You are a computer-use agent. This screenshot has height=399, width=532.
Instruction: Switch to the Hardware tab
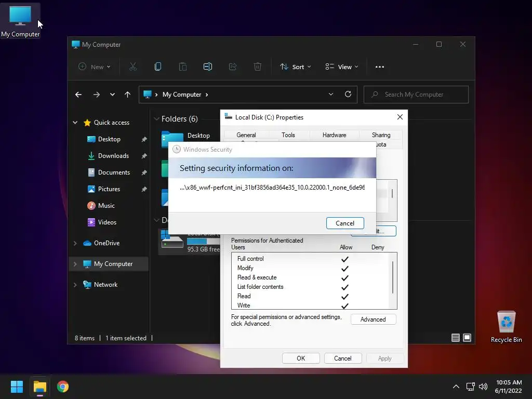click(x=334, y=135)
